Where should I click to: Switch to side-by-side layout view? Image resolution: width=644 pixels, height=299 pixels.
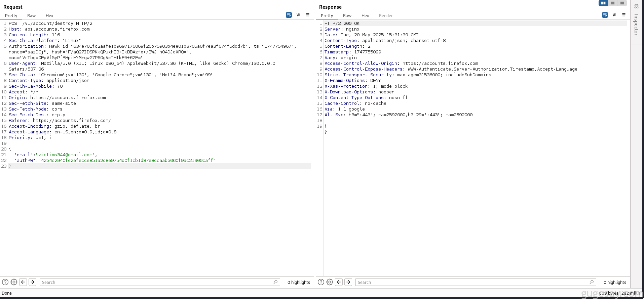pyautogui.click(x=603, y=3)
